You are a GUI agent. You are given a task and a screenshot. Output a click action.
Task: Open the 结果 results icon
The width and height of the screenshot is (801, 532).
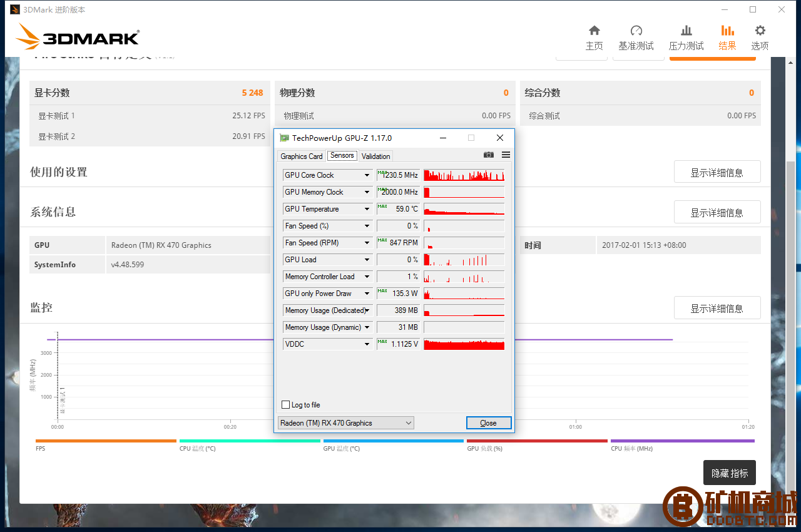[727, 31]
